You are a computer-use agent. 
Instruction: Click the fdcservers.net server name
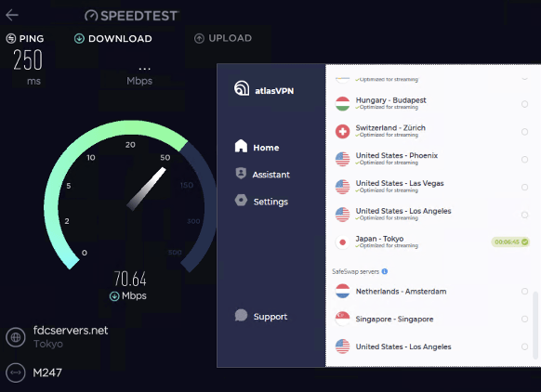pyautogui.click(x=71, y=331)
